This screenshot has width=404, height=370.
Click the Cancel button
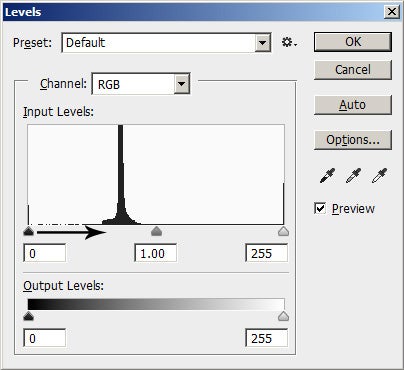(353, 70)
